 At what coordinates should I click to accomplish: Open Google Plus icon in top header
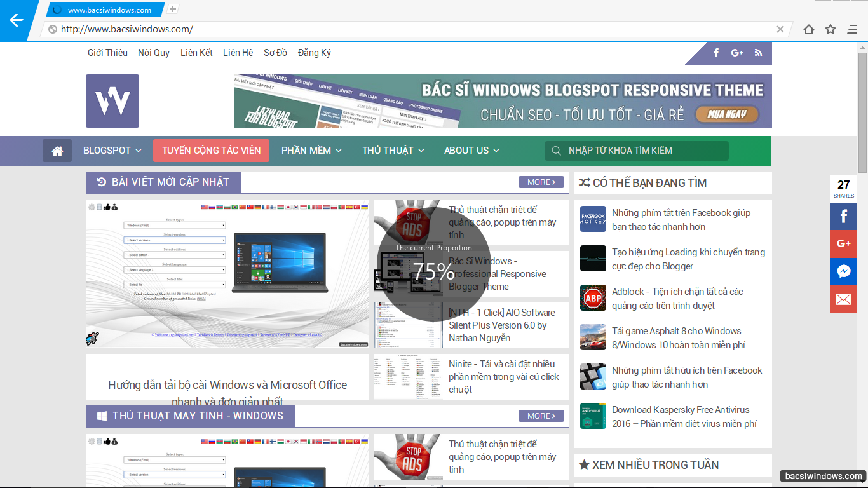(737, 53)
